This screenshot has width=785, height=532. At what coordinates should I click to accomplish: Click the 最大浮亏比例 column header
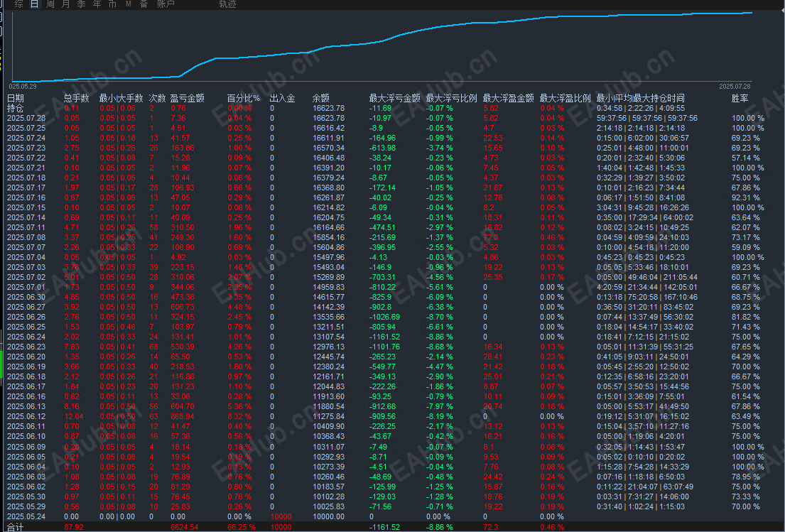(x=452, y=98)
